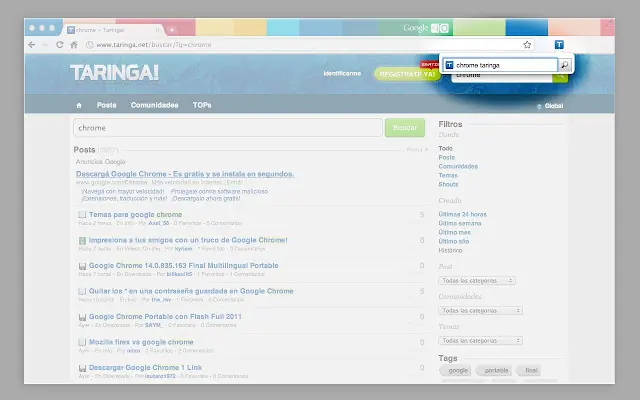Viewport: 640px width, 400px height.
Task: Click the icon beside Impresiona a tus amigos
Action: (x=82, y=240)
